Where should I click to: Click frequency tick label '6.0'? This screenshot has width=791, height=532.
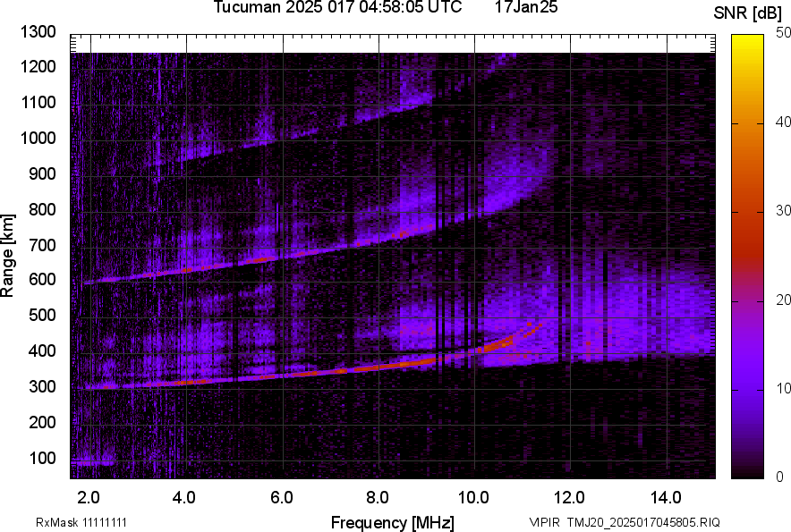[282, 498]
